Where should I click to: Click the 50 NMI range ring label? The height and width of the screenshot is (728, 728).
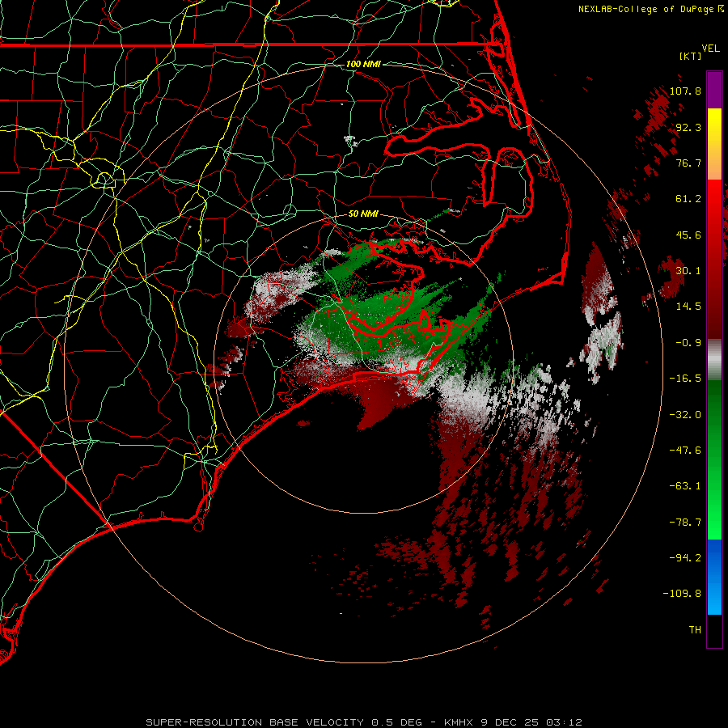tap(363, 214)
